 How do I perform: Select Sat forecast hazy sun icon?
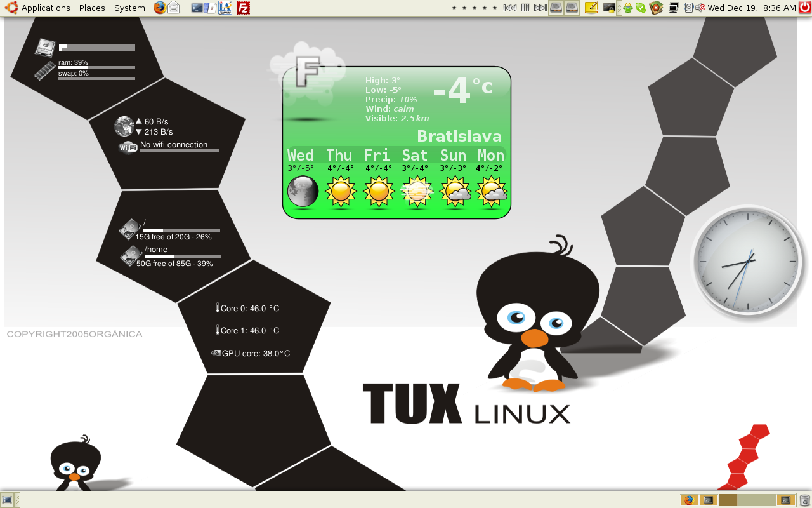coord(417,191)
